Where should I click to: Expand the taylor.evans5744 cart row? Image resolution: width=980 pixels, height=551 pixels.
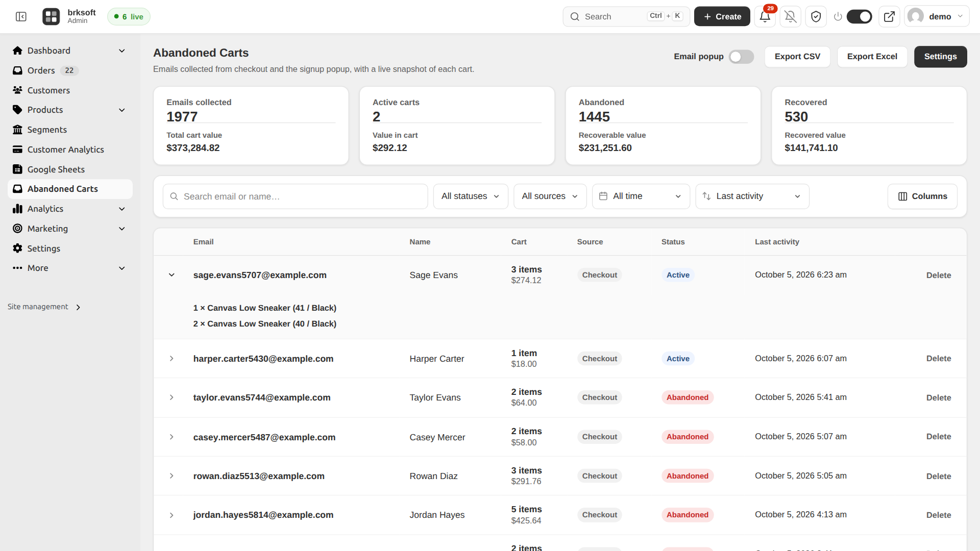tap(171, 397)
